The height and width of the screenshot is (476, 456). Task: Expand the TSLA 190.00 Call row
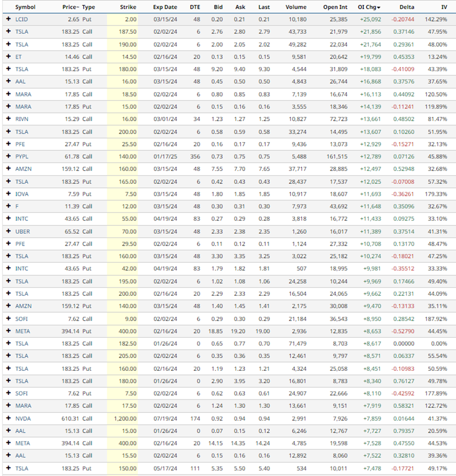pyautogui.click(x=8, y=44)
